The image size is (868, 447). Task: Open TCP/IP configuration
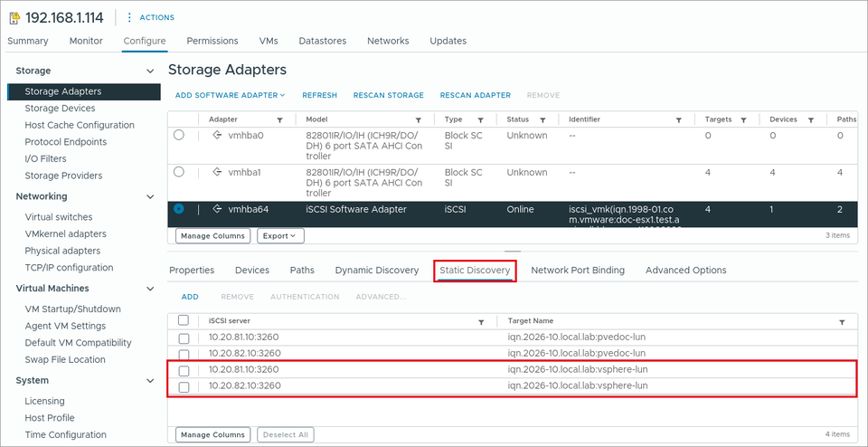(69, 268)
